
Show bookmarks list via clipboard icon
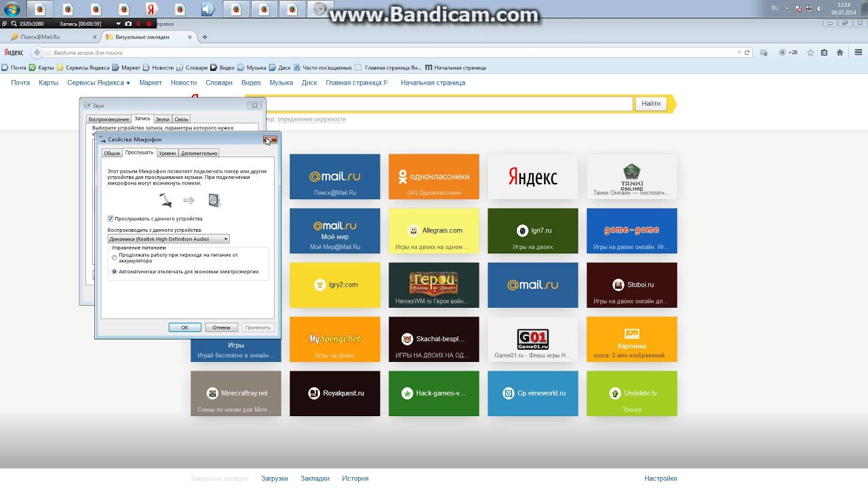(825, 52)
